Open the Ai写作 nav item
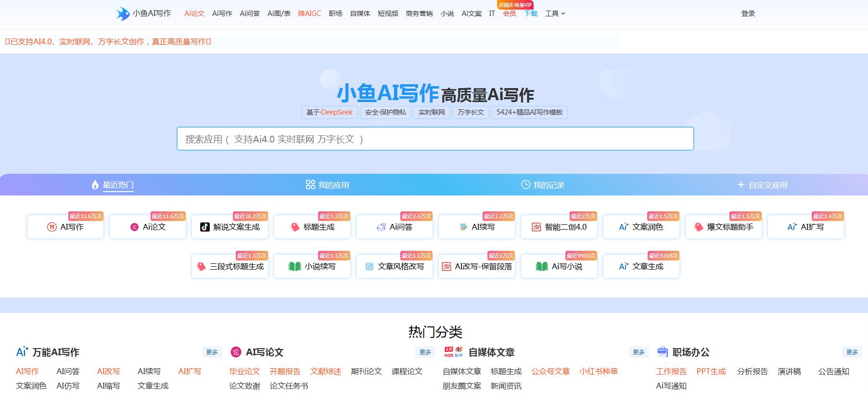This screenshot has width=868, height=415. point(222,13)
